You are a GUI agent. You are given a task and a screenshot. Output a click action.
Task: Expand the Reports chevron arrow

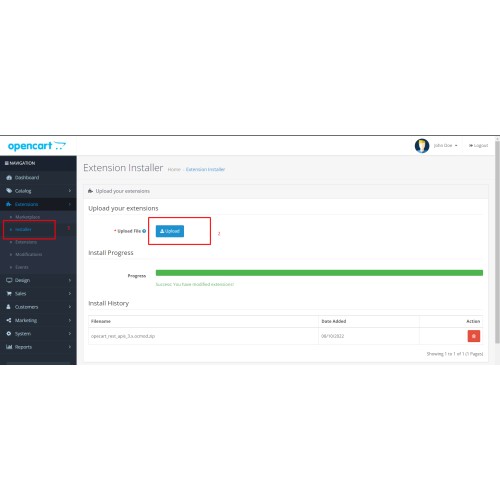pyautogui.click(x=70, y=347)
